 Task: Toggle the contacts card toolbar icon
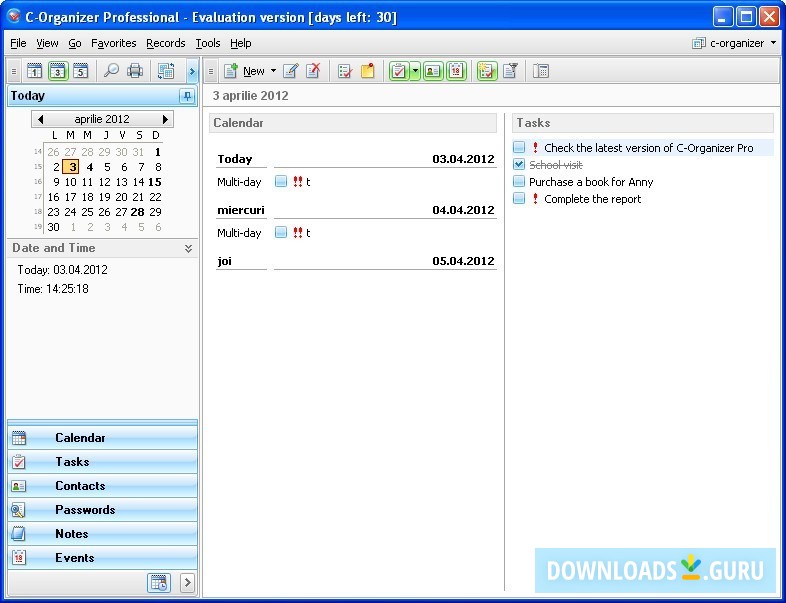[x=433, y=71]
